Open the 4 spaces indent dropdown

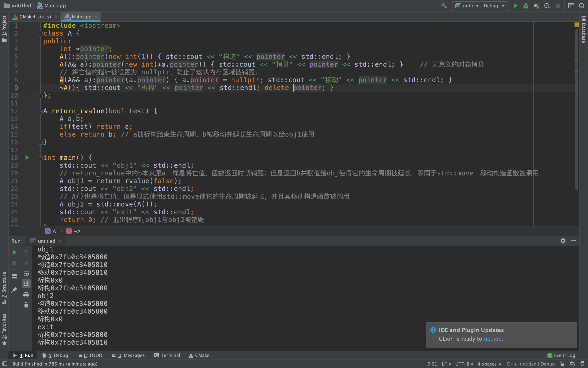[489, 364]
